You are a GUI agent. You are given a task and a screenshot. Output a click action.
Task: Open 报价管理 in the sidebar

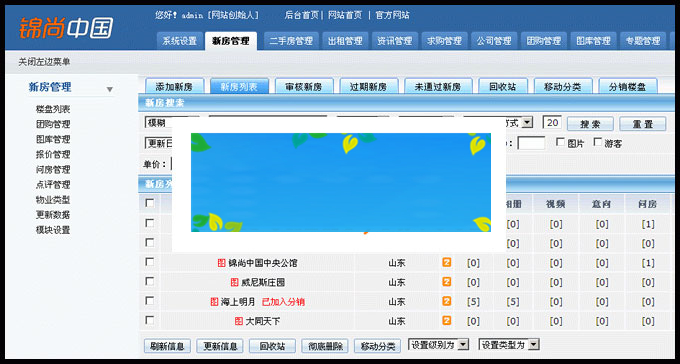point(53,154)
